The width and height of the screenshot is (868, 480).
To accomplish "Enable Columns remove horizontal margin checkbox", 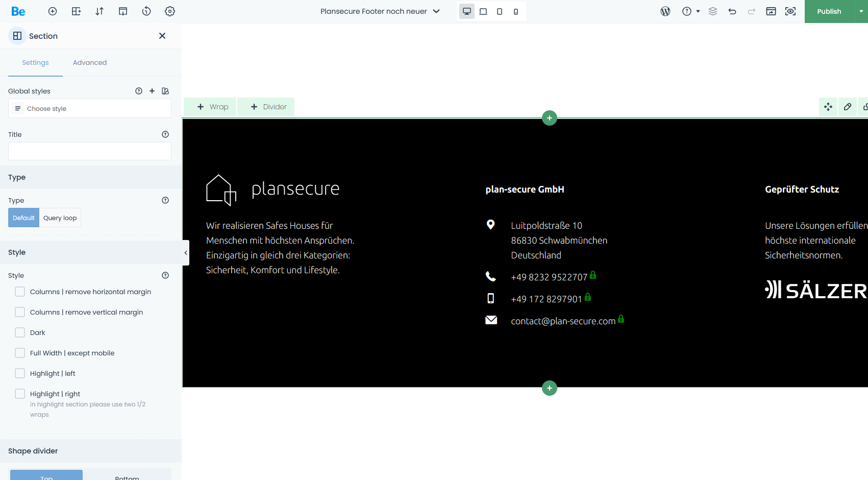I will (20, 292).
